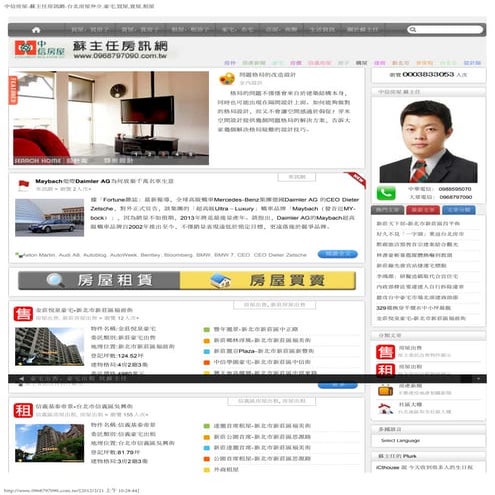This screenshot has width=495, height=495.
Task: Click the red flag icon by Maybach article
Action: click(x=23, y=185)
